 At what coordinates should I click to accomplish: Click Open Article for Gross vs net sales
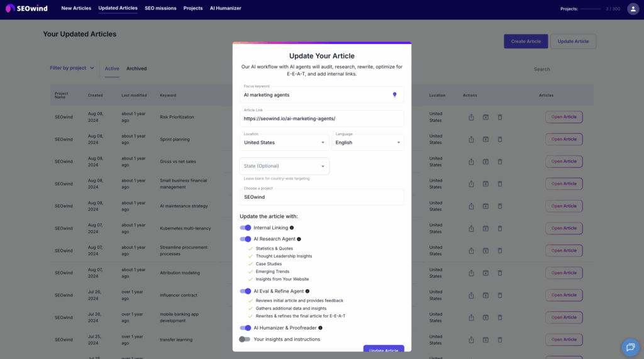(564, 162)
